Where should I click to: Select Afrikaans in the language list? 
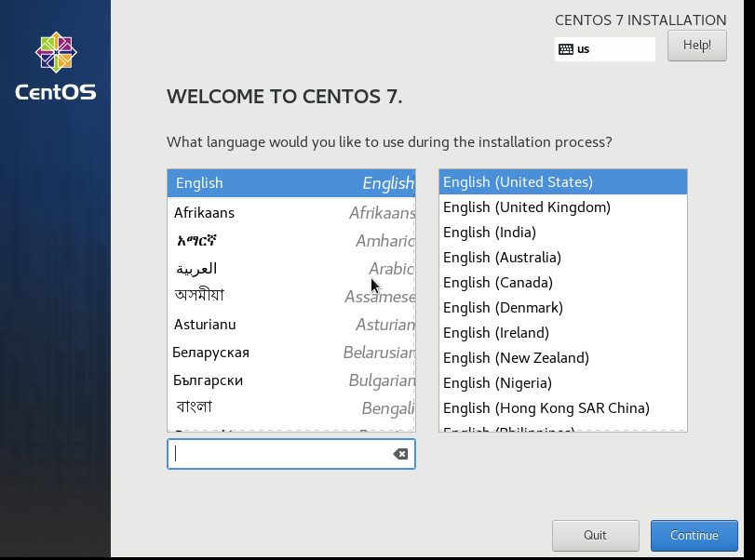[290, 212]
